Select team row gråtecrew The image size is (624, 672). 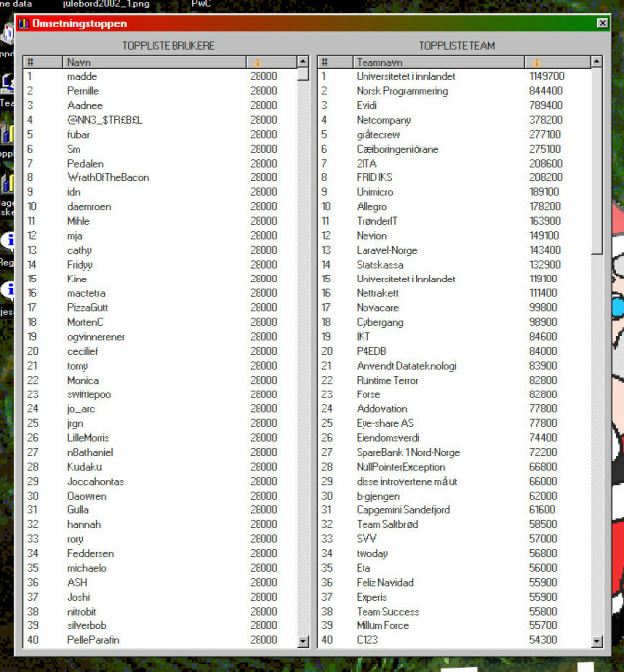(455, 135)
